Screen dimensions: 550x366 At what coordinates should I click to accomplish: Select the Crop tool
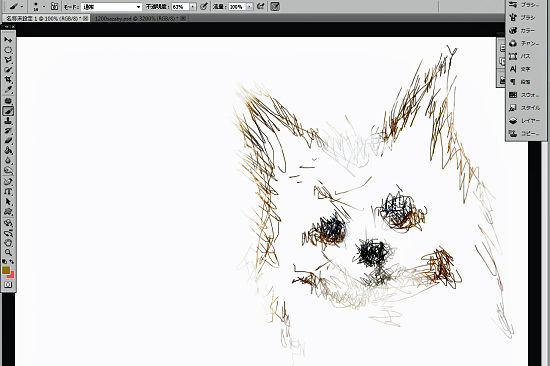[8, 80]
